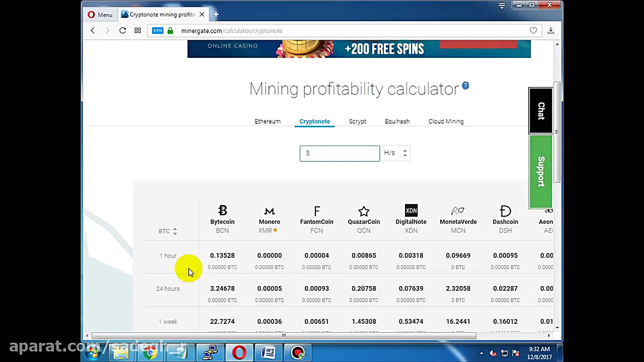Click the QuazarCoin star icon
This screenshot has height=362, width=644.
click(364, 211)
